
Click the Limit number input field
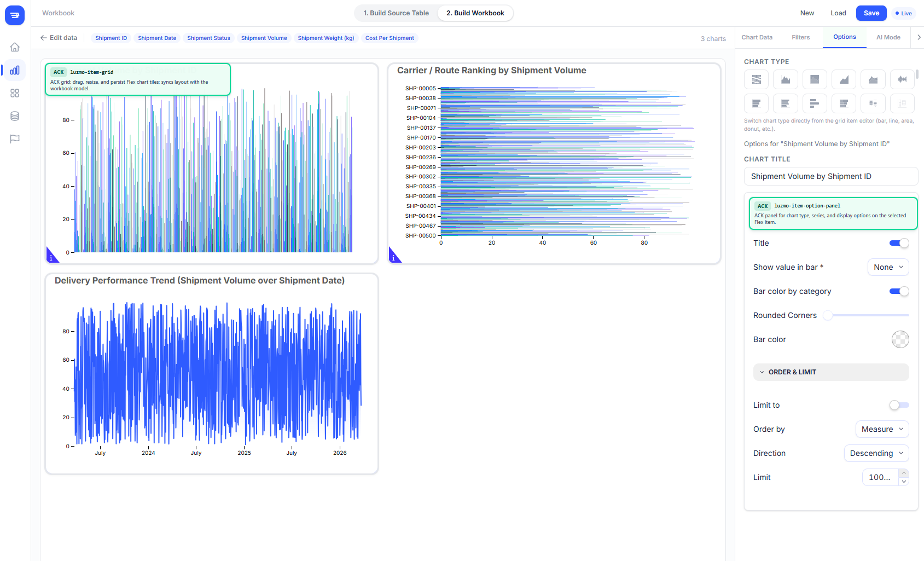(880, 477)
